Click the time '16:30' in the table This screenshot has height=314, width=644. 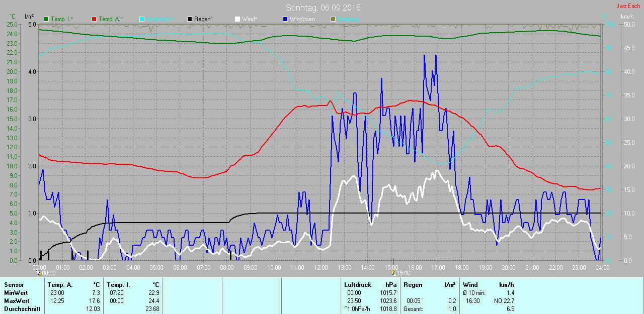pos(472,300)
